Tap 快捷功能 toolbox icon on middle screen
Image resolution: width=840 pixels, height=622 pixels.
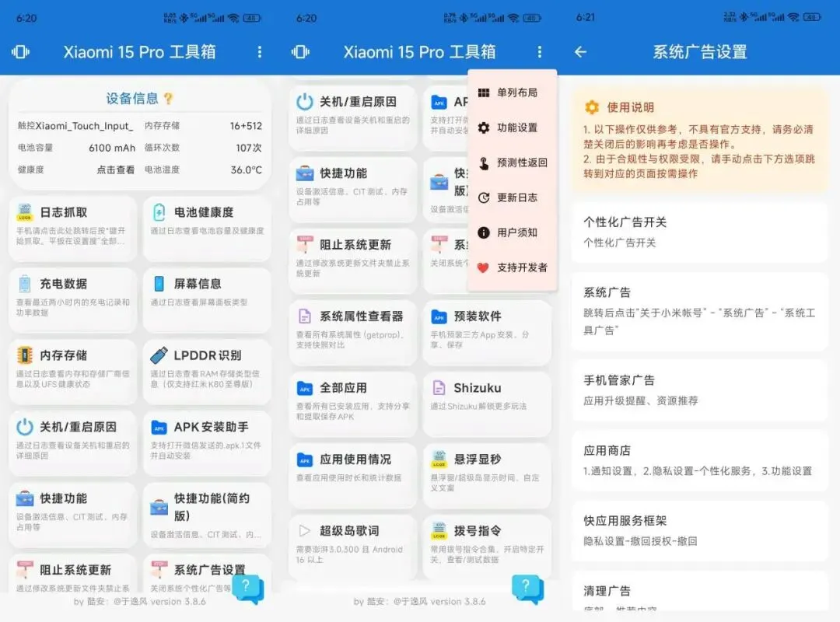[304, 173]
